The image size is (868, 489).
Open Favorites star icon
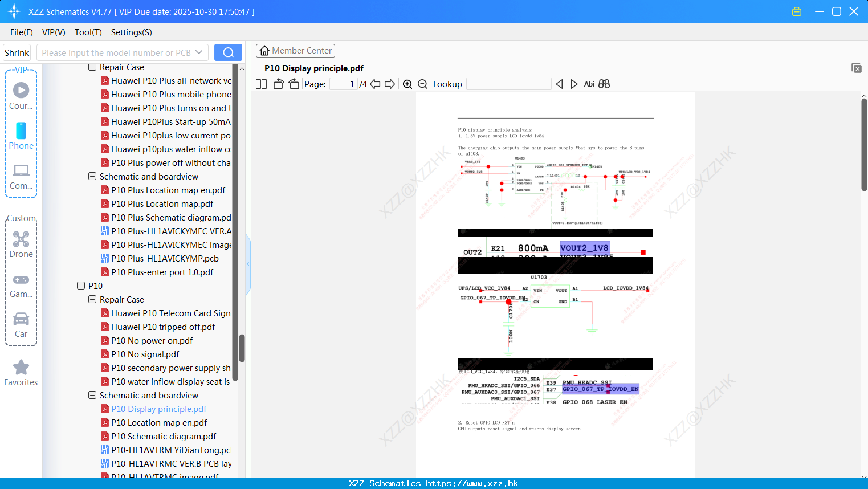21,367
